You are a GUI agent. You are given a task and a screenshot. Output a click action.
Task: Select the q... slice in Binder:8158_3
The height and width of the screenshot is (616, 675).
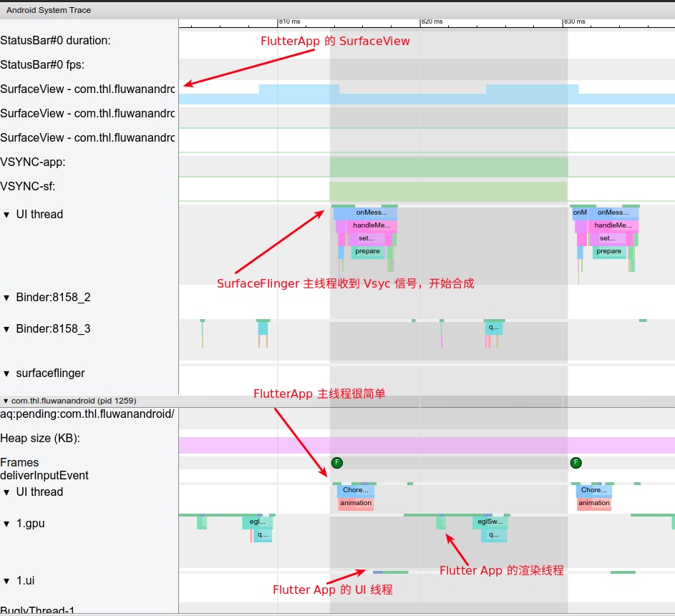point(493,328)
